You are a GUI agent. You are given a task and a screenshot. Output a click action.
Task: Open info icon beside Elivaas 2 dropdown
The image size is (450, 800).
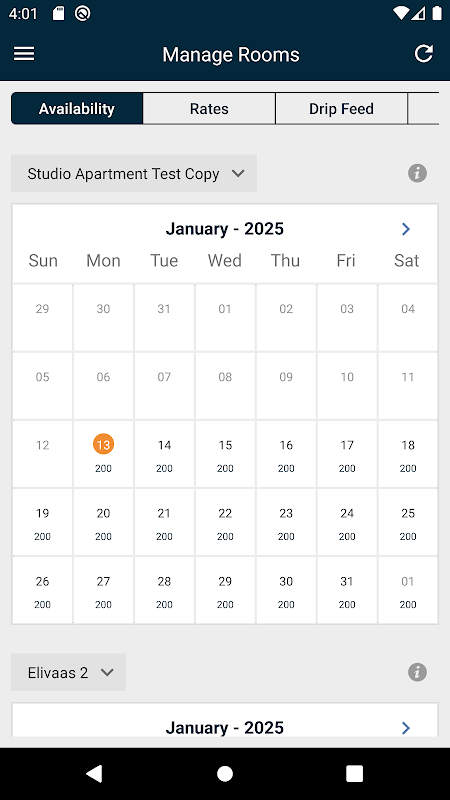click(x=417, y=672)
